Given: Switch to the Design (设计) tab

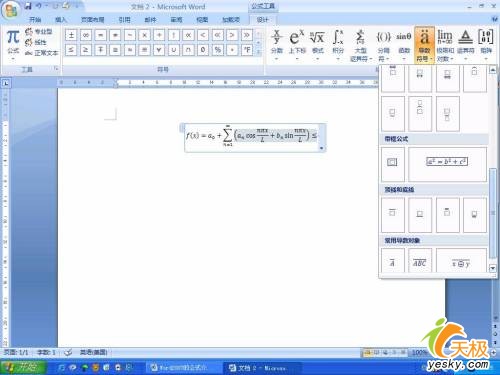Looking at the screenshot, I should tap(262, 20).
